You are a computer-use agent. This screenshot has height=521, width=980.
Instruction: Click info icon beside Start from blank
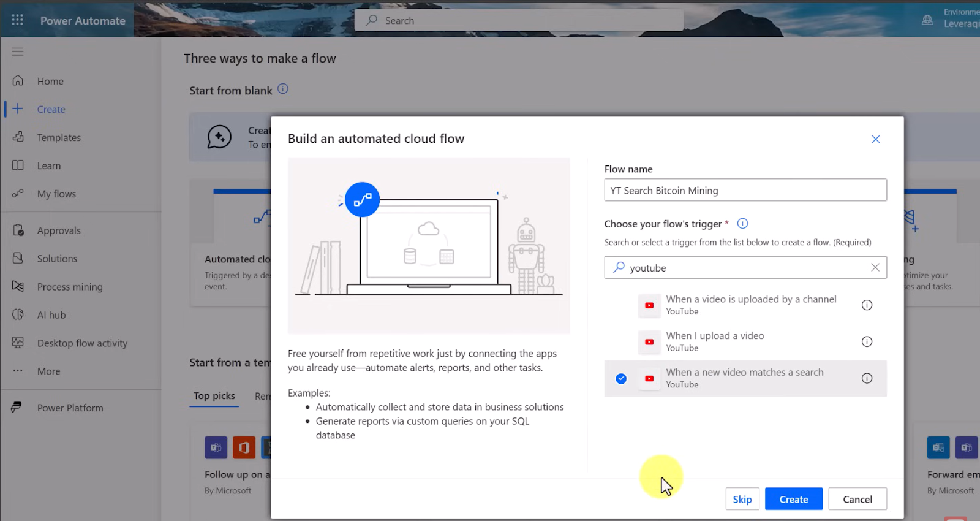click(283, 89)
